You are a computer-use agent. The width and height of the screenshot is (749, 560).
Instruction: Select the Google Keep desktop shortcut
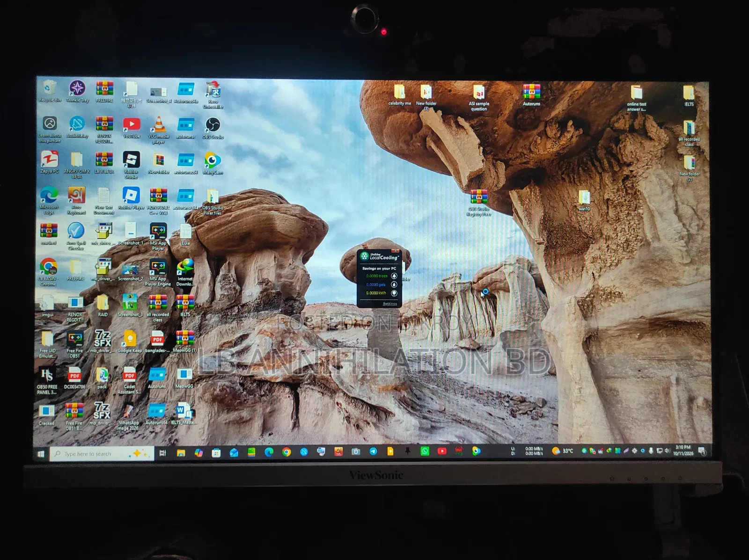130,342
